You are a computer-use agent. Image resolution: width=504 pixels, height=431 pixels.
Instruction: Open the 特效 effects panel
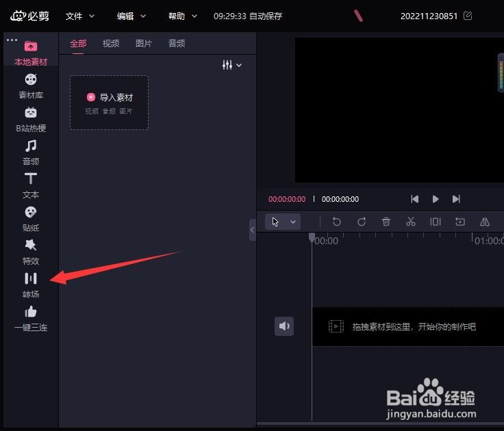click(31, 252)
